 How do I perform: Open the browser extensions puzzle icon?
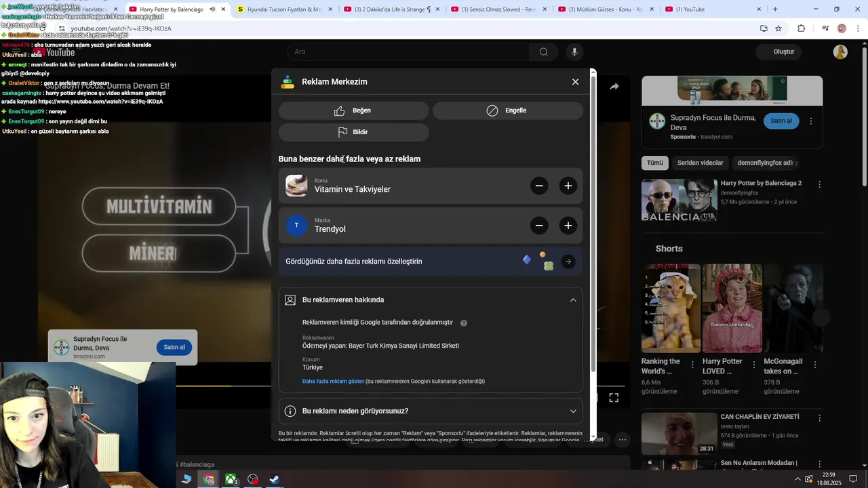[802, 28]
